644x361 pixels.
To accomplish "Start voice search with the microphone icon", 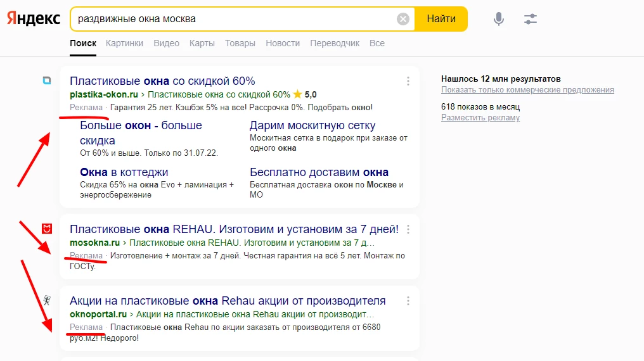I will [x=499, y=19].
